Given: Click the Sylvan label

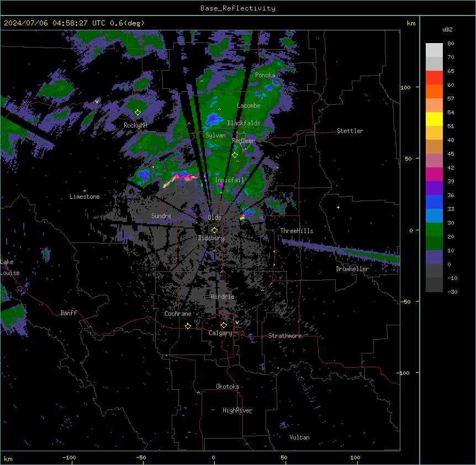Looking at the screenshot, I should 215,135.
